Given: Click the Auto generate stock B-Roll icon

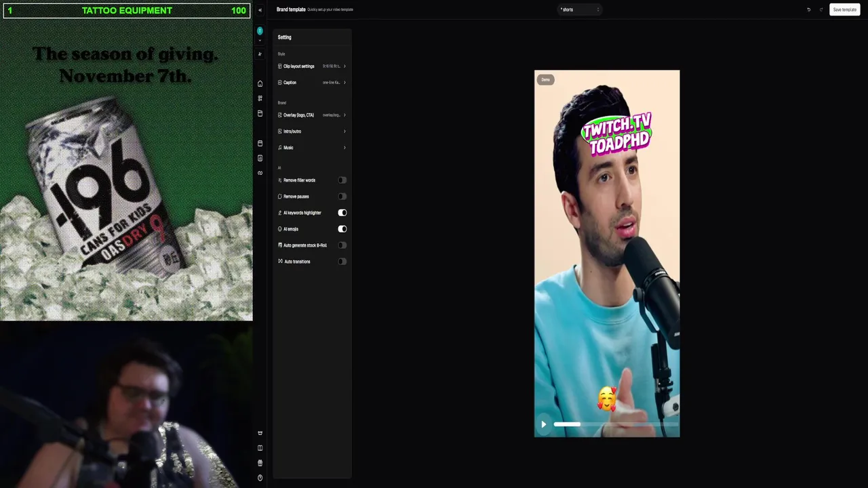Looking at the screenshot, I should coord(280,245).
